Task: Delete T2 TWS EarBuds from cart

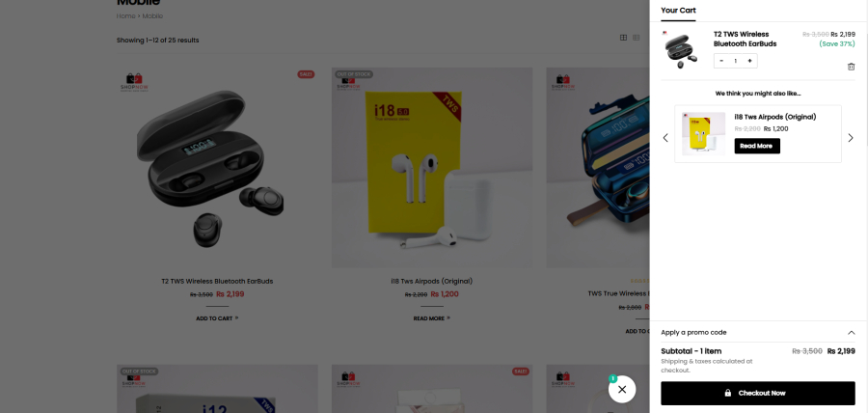Action: click(x=851, y=67)
